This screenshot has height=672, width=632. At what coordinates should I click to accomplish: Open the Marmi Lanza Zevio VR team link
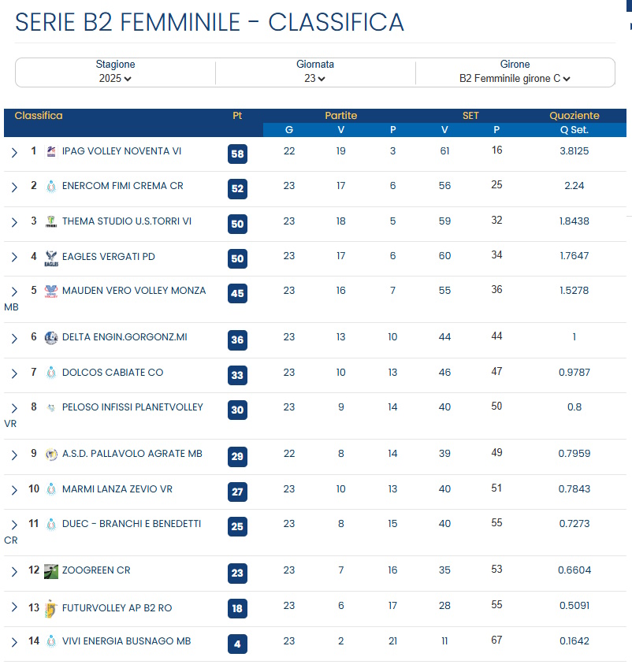117,489
